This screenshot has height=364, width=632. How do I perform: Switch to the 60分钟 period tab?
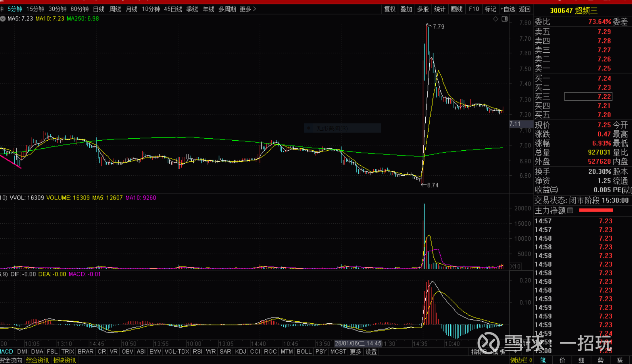click(x=80, y=9)
